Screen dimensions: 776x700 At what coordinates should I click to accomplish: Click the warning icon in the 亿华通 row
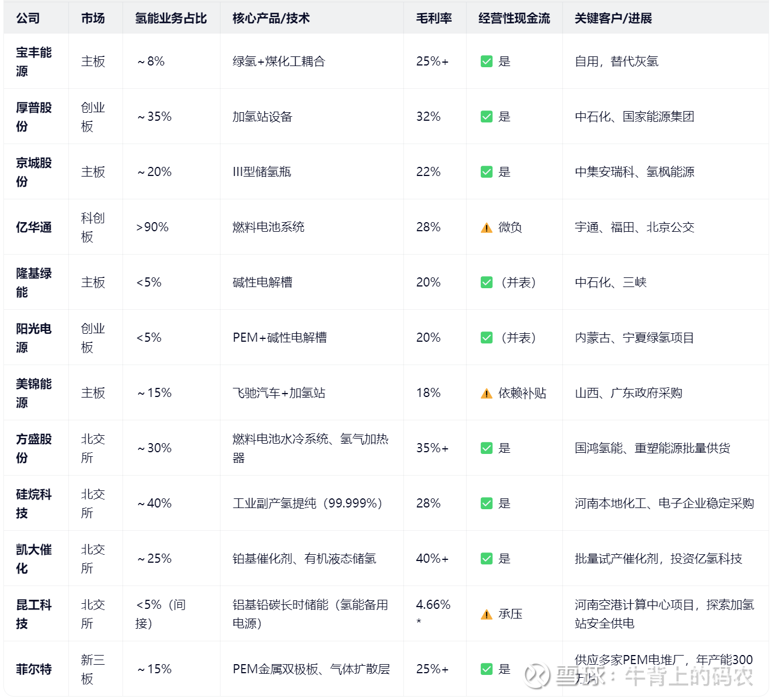(x=486, y=228)
